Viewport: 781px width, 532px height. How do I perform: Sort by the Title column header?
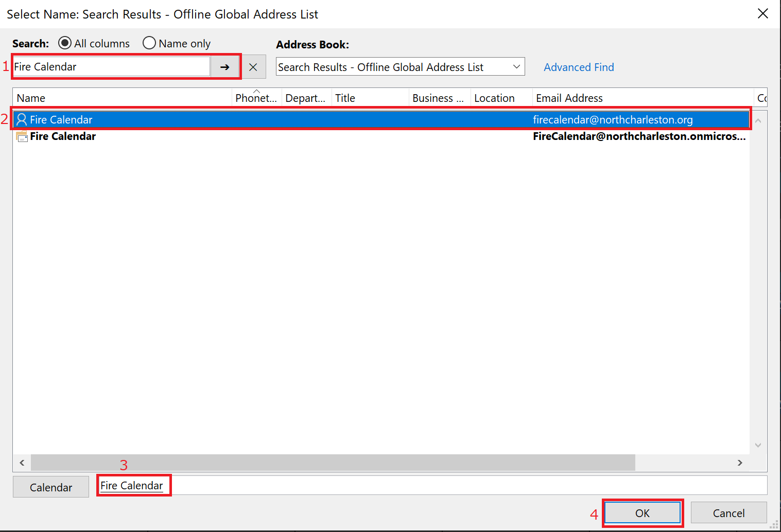[x=370, y=98]
